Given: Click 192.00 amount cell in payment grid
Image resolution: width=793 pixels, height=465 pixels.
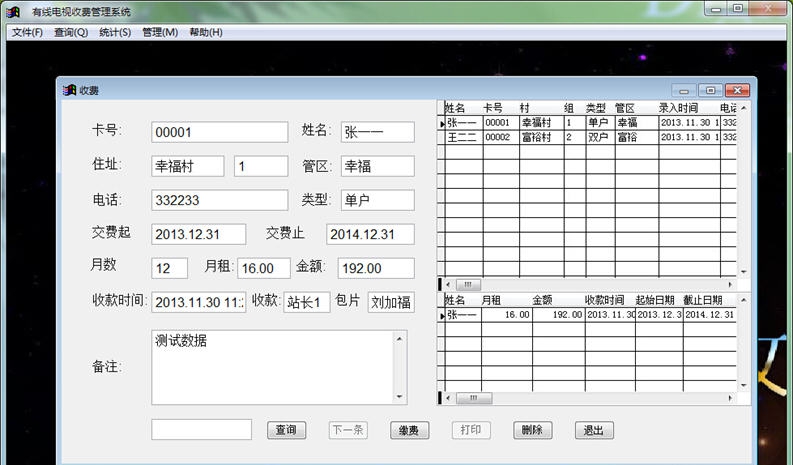Looking at the screenshot, I should point(558,315).
